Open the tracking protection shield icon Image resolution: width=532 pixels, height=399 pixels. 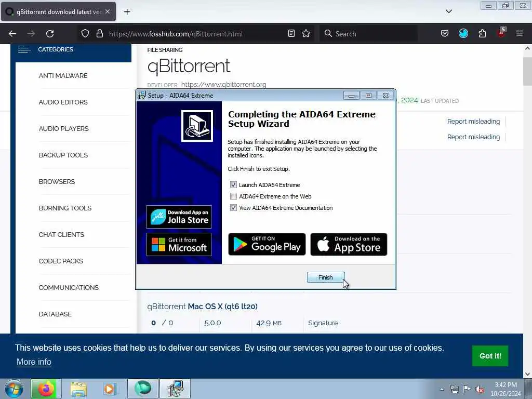[x=85, y=34]
